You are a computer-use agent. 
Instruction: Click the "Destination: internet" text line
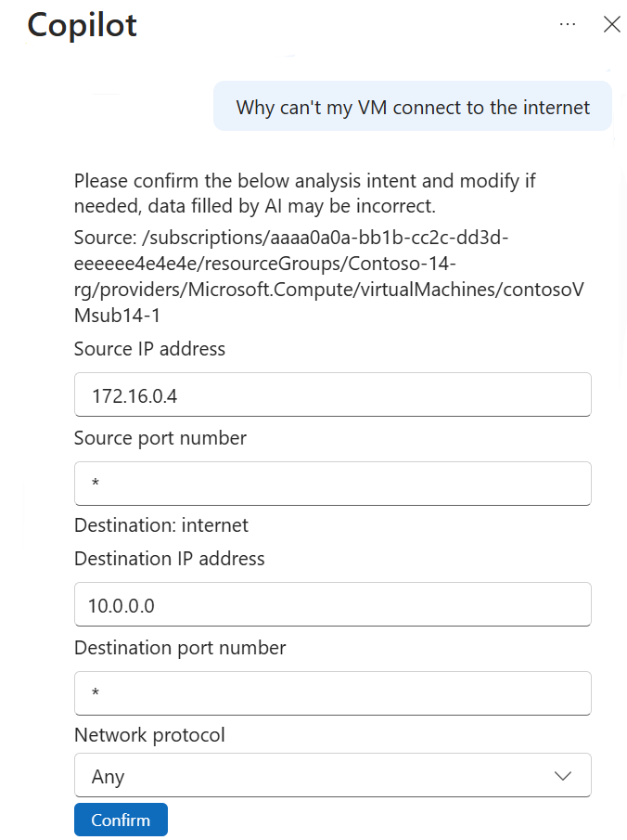(x=161, y=525)
